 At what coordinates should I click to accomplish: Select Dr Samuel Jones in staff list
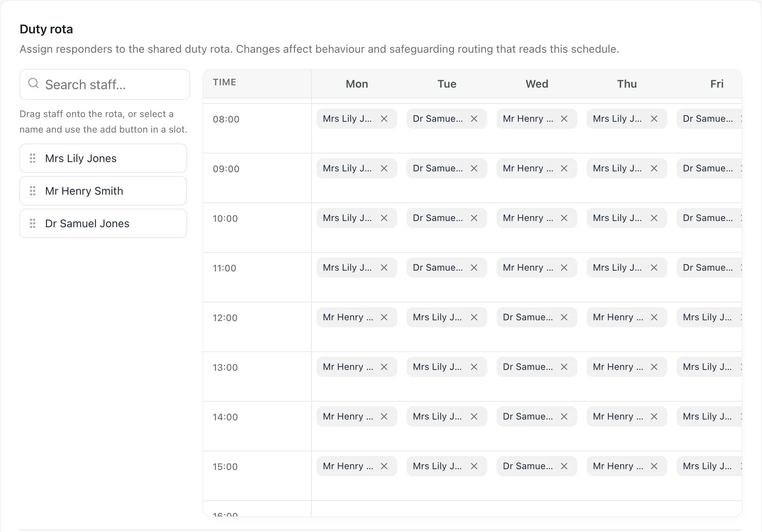click(103, 223)
